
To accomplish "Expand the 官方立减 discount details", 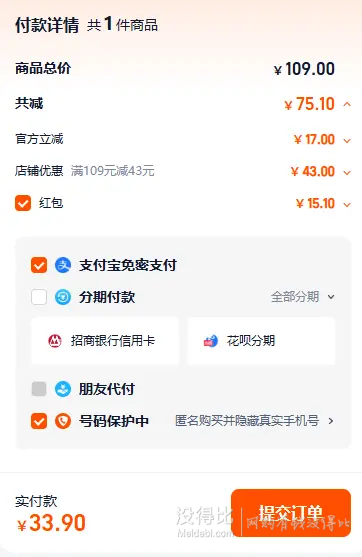I will [x=347, y=141].
